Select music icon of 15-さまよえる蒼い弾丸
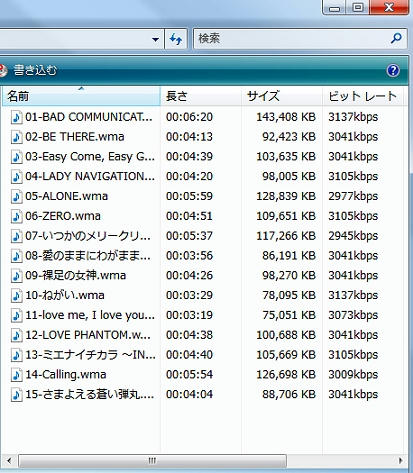 pyautogui.click(x=17, y=395)
